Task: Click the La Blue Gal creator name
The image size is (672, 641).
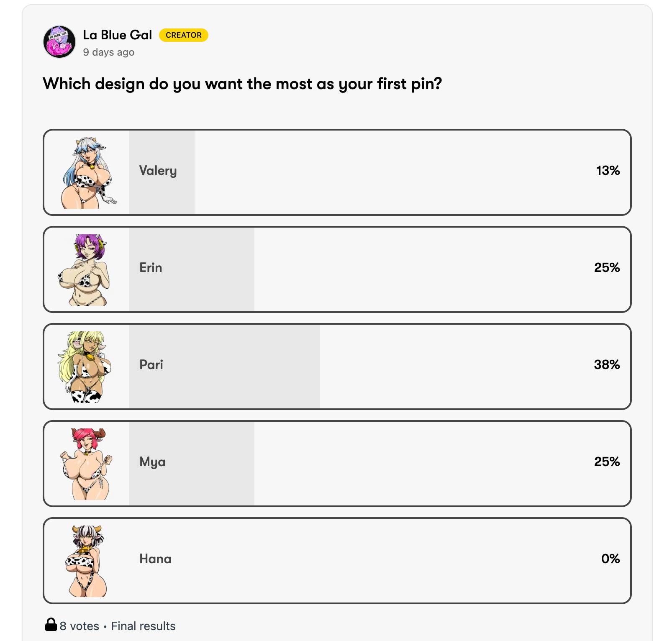Action: pos(117,35)
